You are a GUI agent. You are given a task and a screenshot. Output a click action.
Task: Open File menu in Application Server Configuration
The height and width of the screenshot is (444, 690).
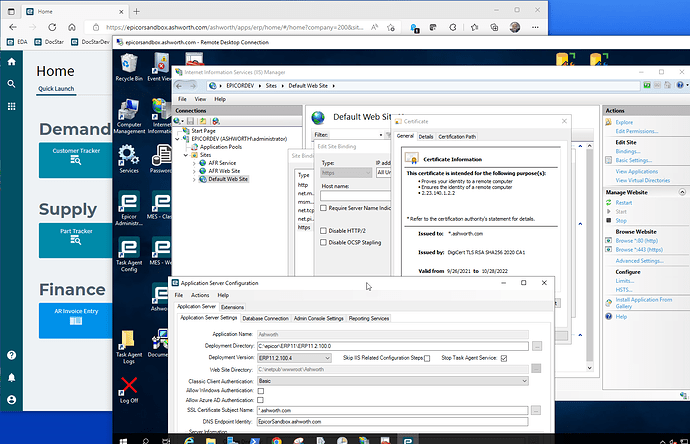coord(179,295)
